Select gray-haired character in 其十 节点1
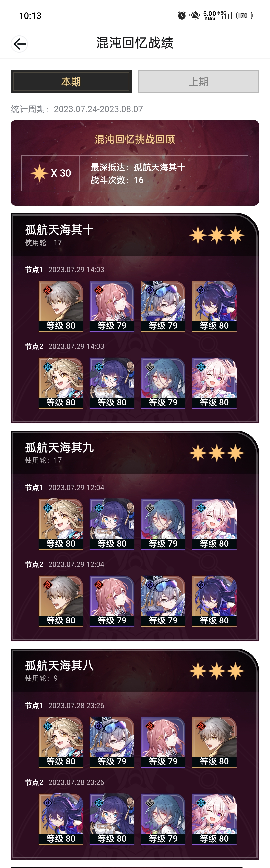The image size is (270, 868). click(61, 306)
